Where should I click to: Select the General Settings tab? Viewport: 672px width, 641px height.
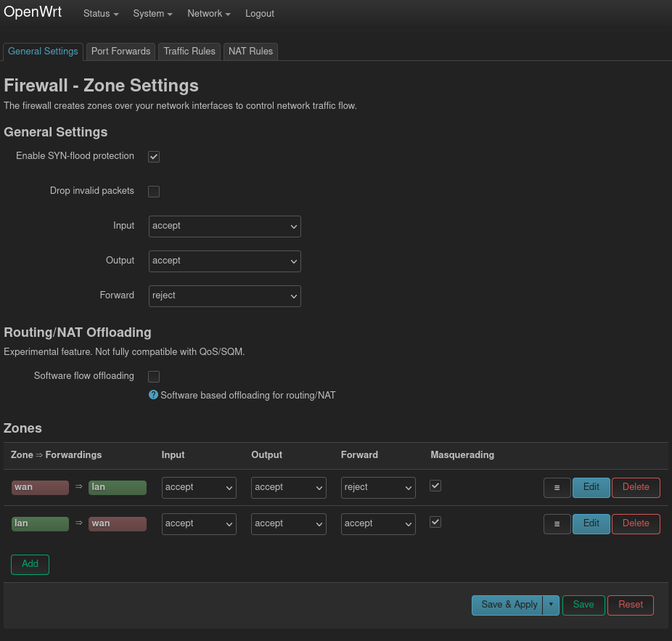tap(43, 52)
